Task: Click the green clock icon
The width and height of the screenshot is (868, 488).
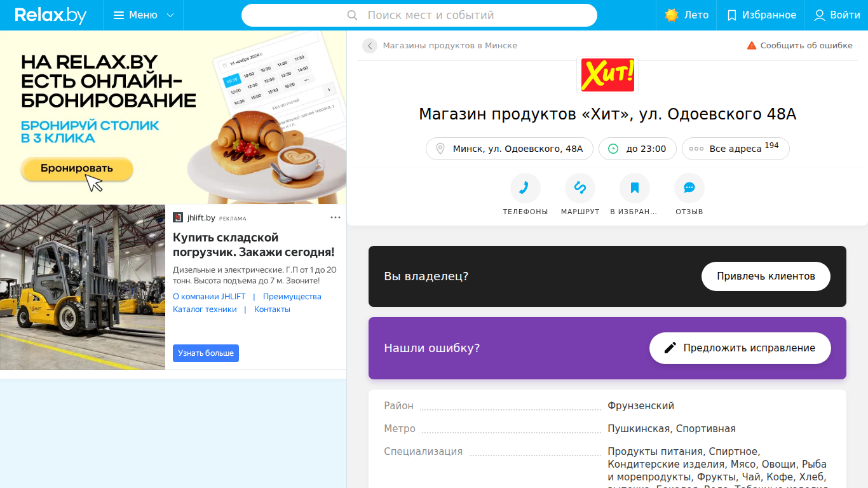Action: pyautogui.click(x=613, y=149)
